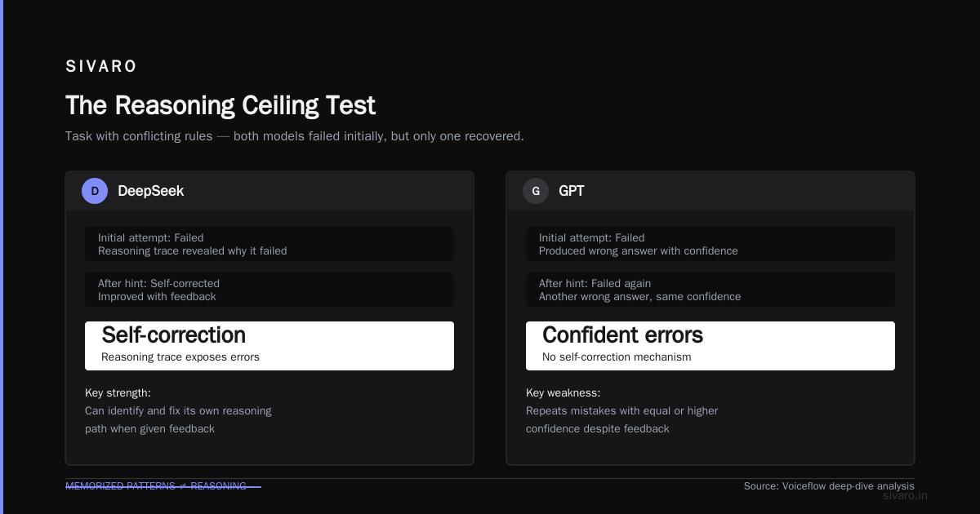Click 'Repeats mistakes with equal or higher'
Viewport: 980px width, 514px height.
[622, 411]
